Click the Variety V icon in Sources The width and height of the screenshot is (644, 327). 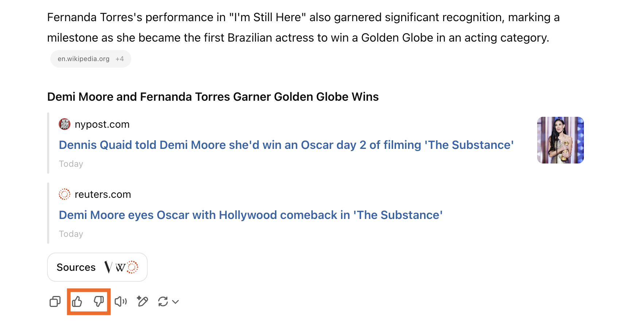click(x=108, y=267)
